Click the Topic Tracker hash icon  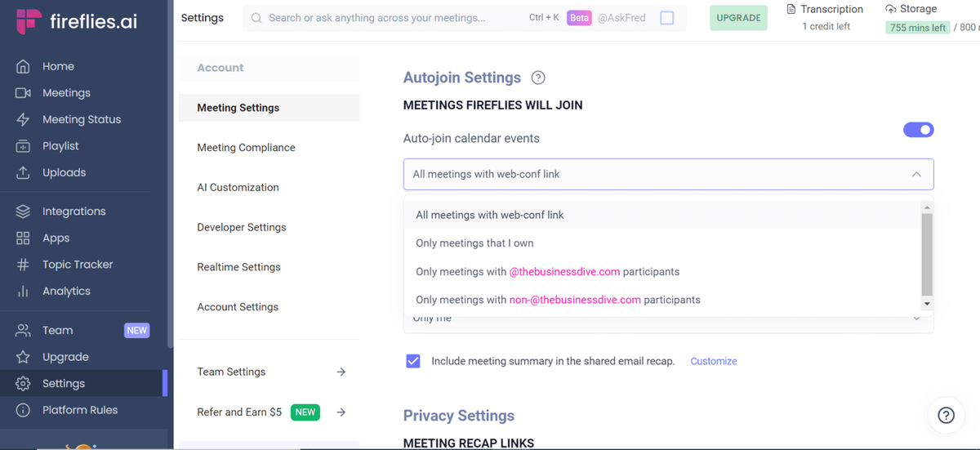[x=23, y=265]
